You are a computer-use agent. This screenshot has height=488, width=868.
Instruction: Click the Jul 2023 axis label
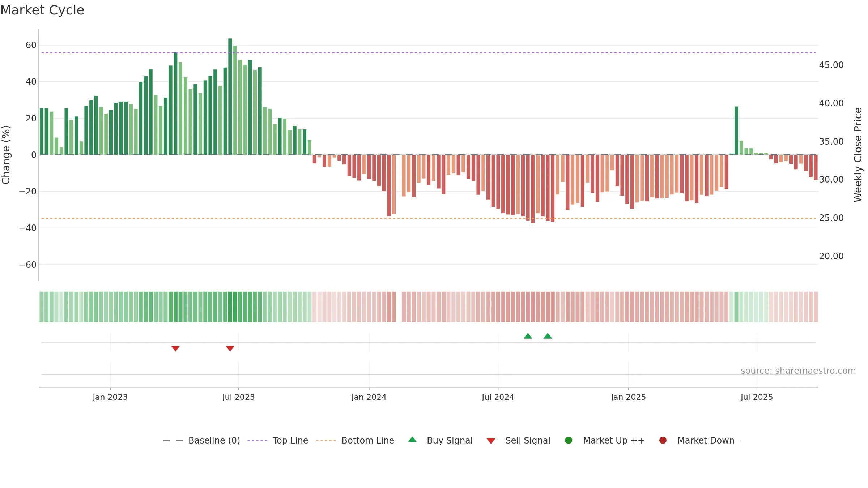point(238,397)
